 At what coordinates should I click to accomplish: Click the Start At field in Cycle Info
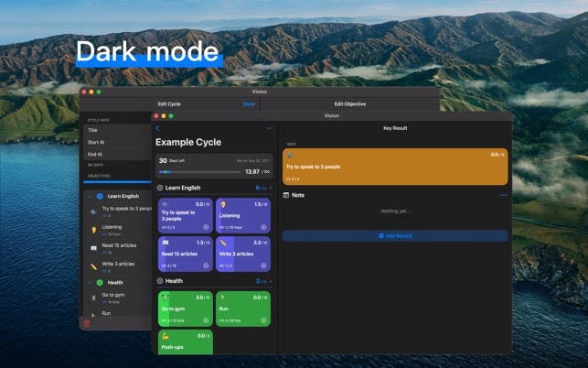tap(118, 142)
